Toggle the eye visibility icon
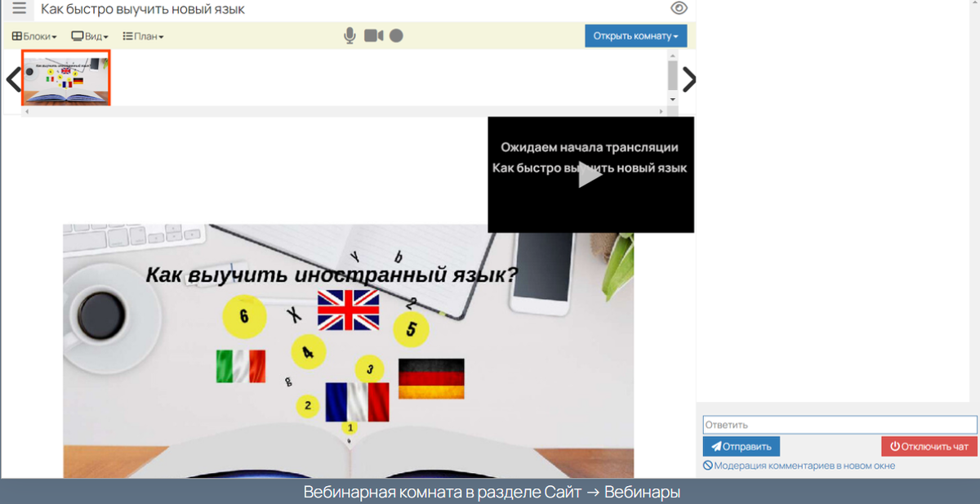980x504 pixels. click(x=679, y=9)
